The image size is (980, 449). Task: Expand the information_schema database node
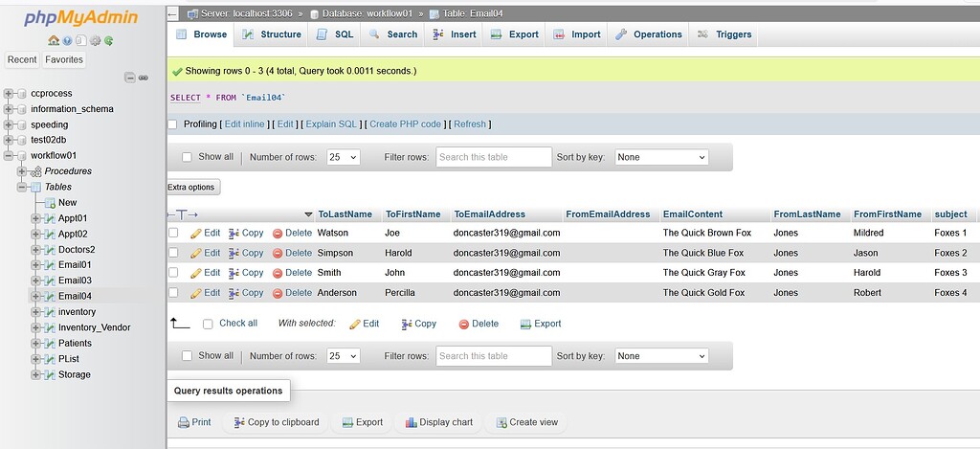click(x=8, y=109)
